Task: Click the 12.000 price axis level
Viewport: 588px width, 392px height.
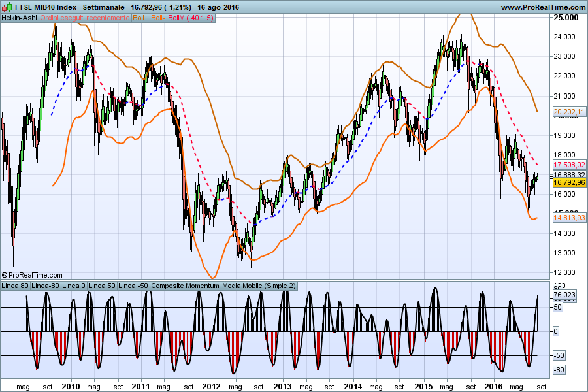Action: coord(564,272)
